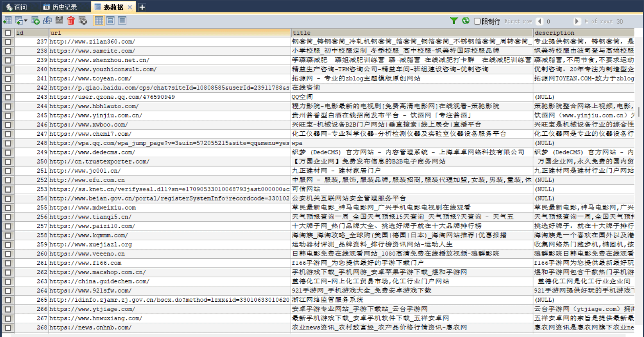644x337 pixels.
Task: Switch to text view mode icon
Action: click(x=122, y=20)
